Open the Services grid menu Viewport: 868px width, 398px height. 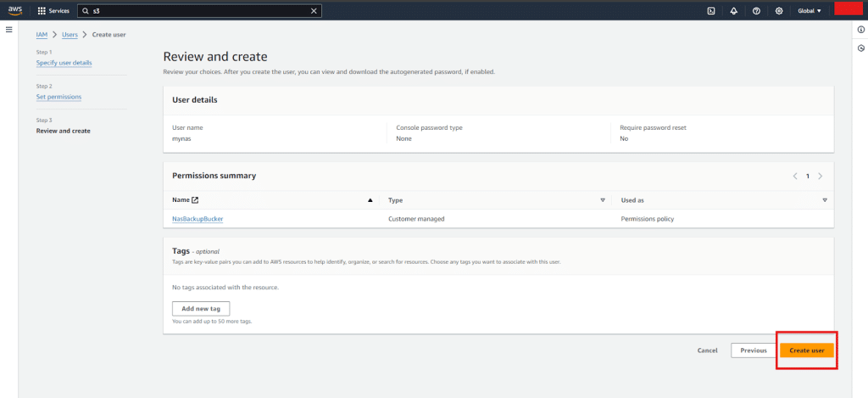53,11
